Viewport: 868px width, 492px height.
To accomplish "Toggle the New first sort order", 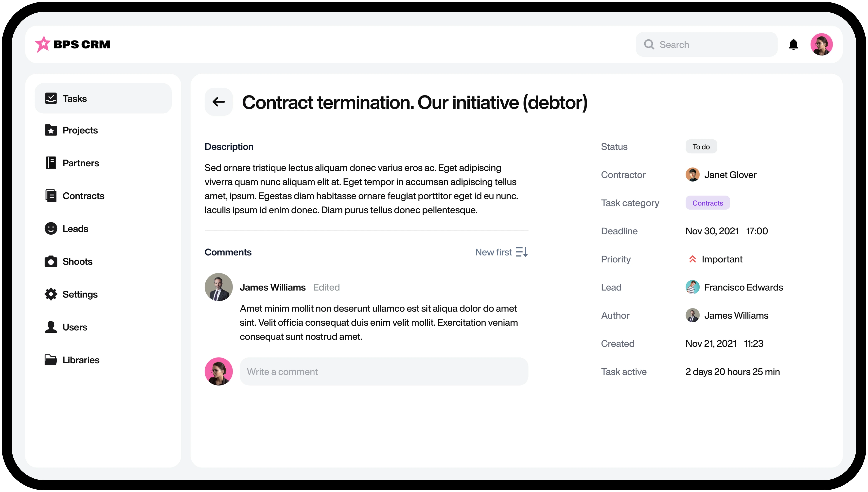I will coord(501,252).
